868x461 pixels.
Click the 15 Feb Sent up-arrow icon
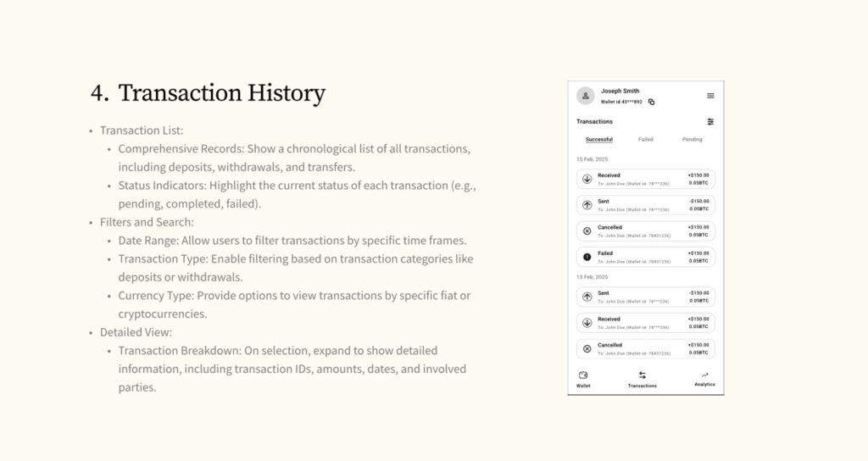click(587, 205)
